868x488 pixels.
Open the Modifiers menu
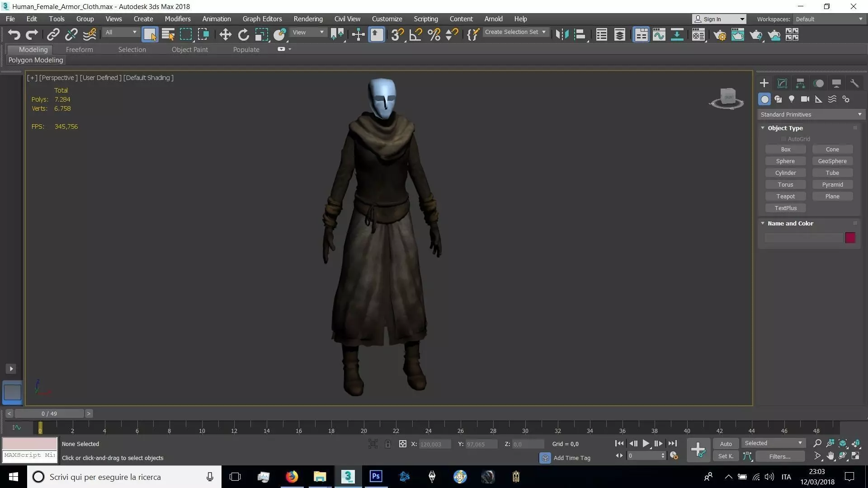178,19
